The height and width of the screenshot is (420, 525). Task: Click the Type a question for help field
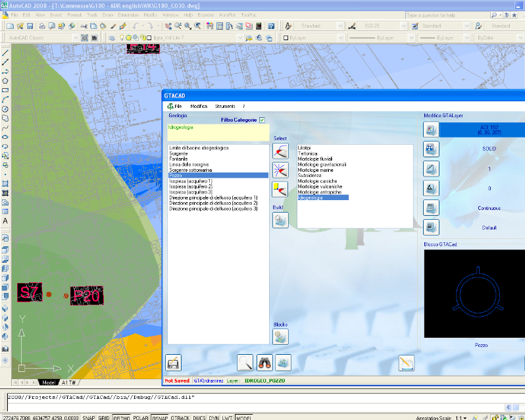(x=447, y=15)
